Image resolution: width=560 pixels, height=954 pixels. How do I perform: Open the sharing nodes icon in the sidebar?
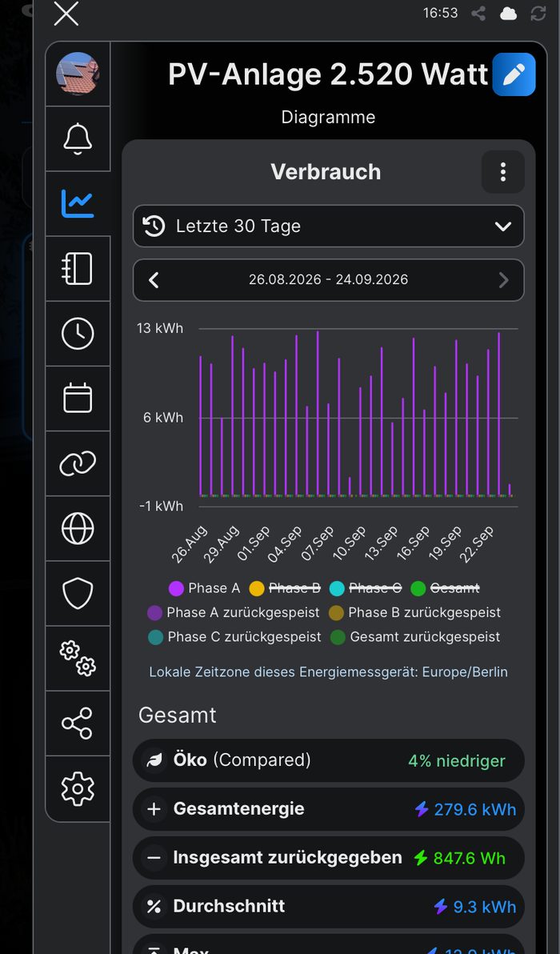78,723
